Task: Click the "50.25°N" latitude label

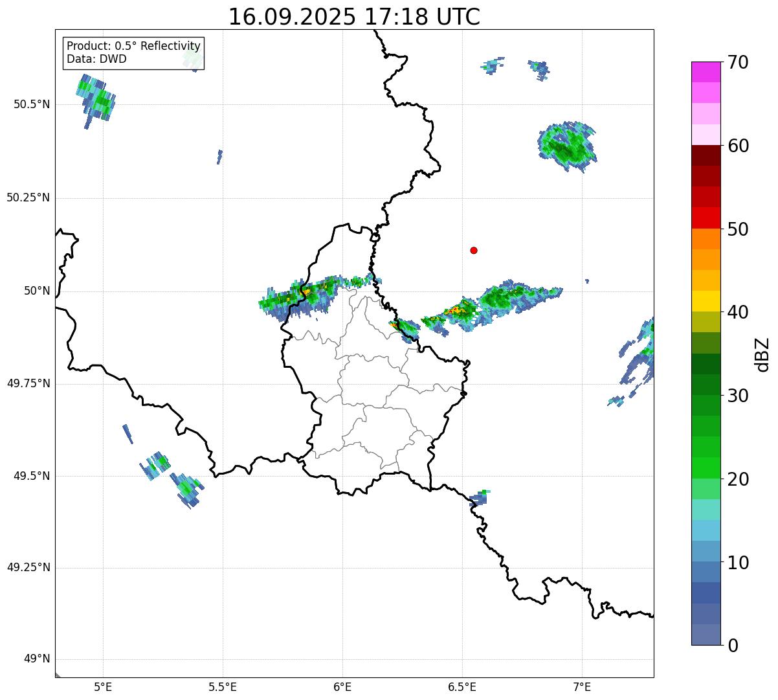Action: tap(28, 198)
